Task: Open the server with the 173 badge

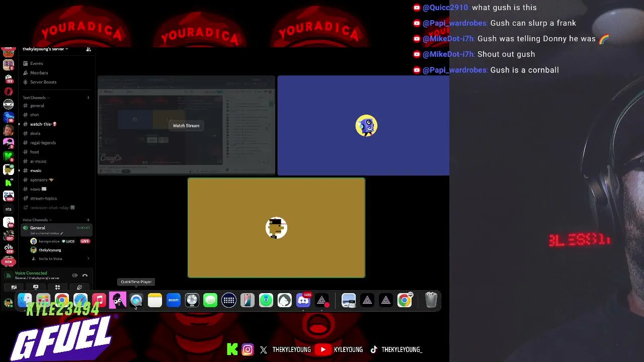Action: pyautogui.click(x=9, y=78)
